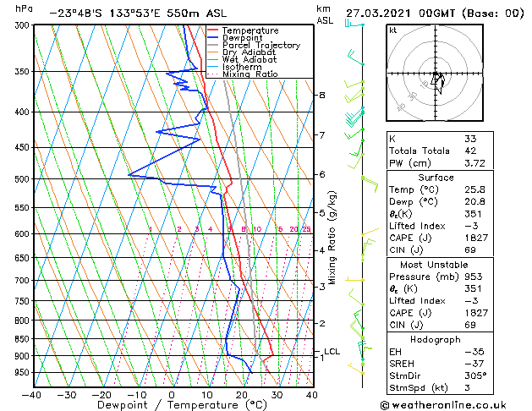Click the 950 hPa pressure label
The width and height of the screenshot is (532, 411).
[x=24, y=373]
